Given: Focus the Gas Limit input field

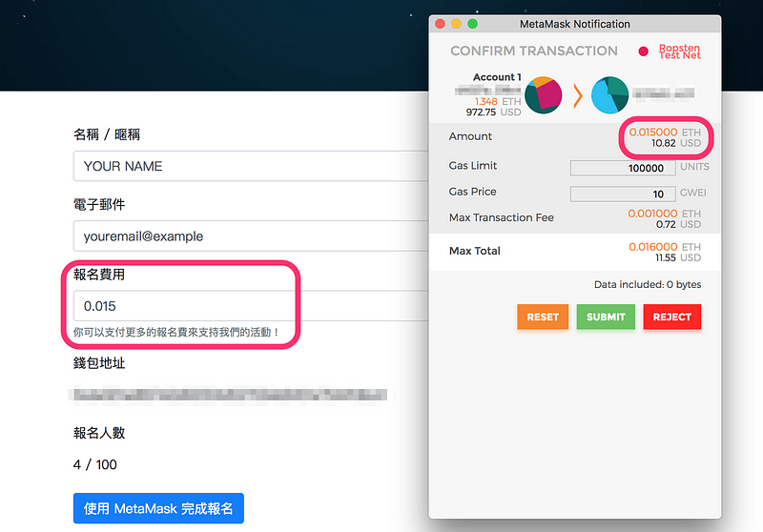Looking at the screenshot, I should click(x=621, y=168).
